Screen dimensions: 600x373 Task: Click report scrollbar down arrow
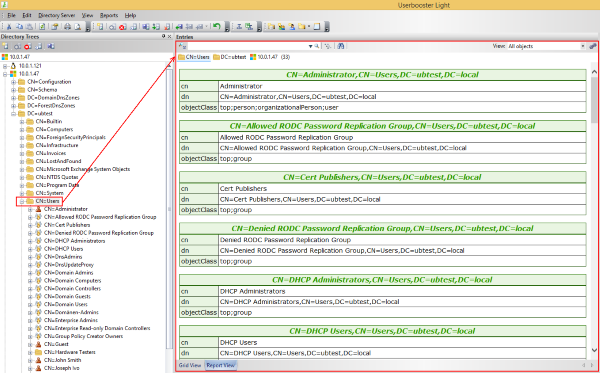click(x=594, y=350)
